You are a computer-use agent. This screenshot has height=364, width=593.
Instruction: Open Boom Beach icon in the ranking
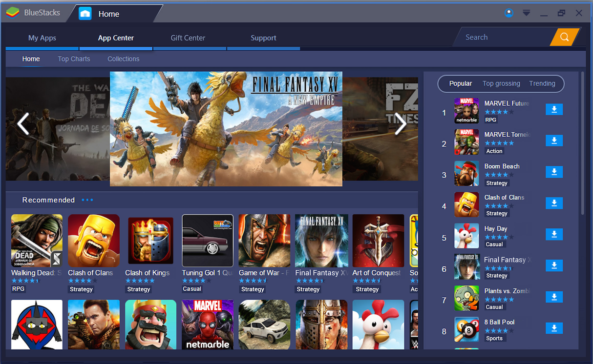[466, 173]
